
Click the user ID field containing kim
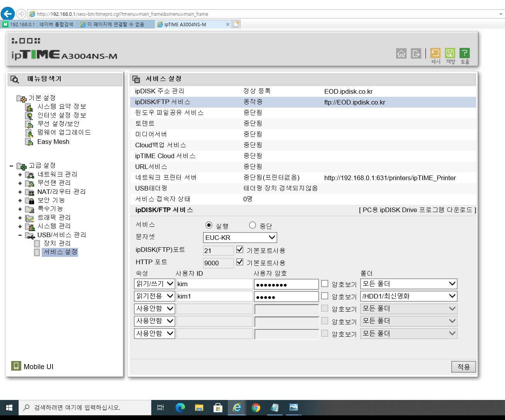click(215, 284)
